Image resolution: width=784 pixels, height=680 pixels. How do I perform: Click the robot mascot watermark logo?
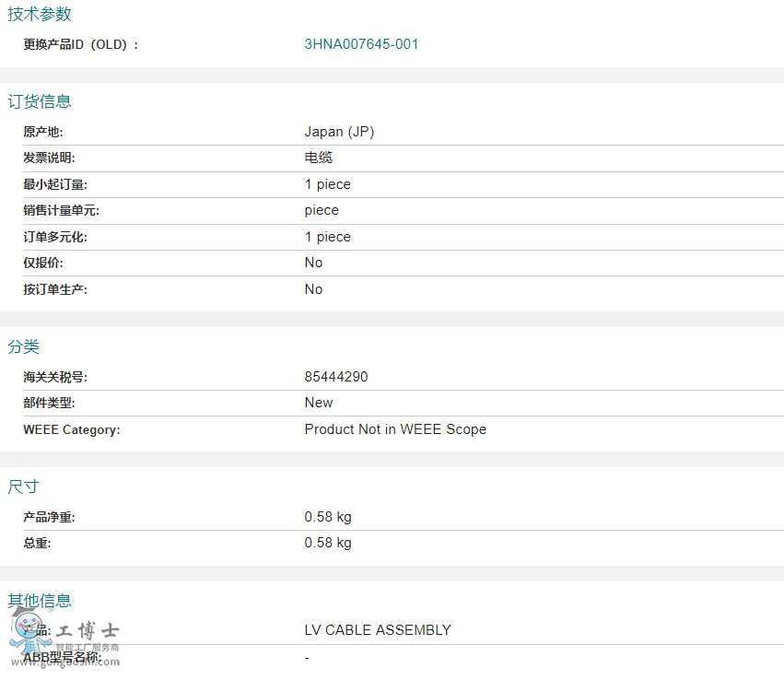click(29, 630)
